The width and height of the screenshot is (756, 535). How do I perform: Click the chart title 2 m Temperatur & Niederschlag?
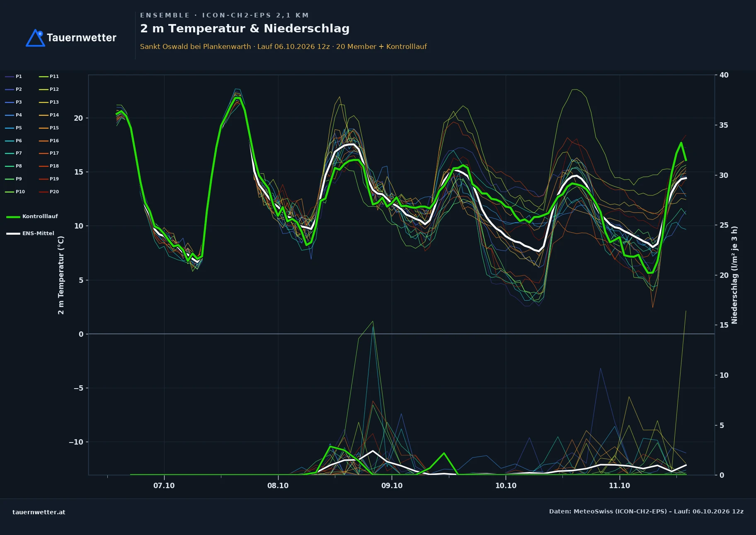click(245, 29)
